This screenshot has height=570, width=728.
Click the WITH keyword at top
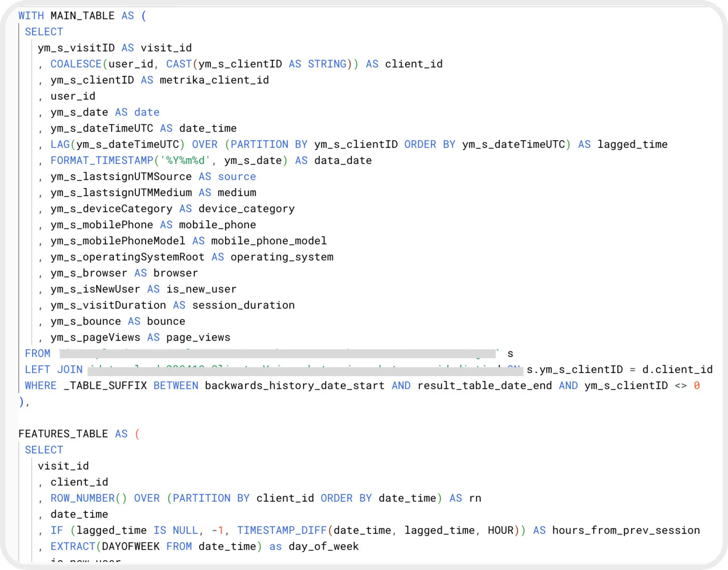[31, 16]
